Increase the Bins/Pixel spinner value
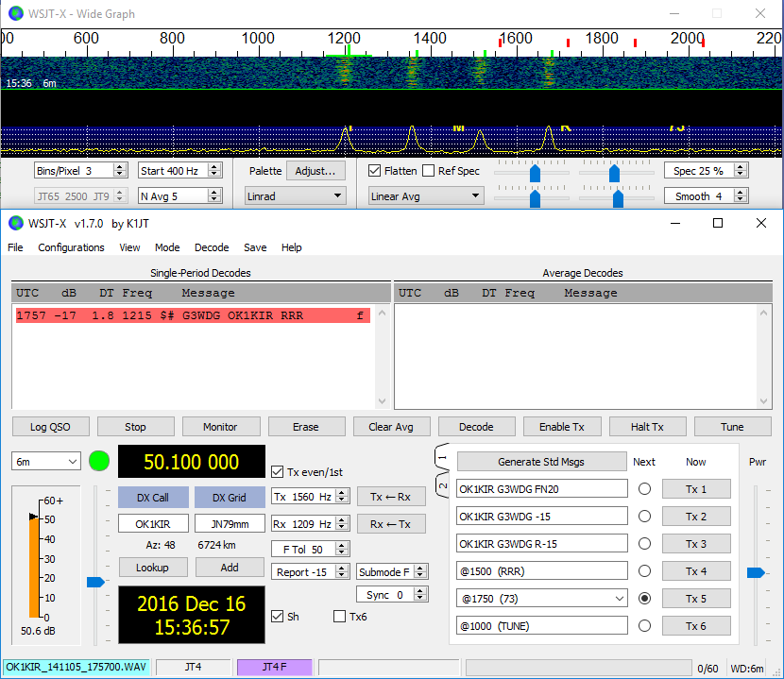Viewport: 784px width, 679px height. [x=119, y=167]
